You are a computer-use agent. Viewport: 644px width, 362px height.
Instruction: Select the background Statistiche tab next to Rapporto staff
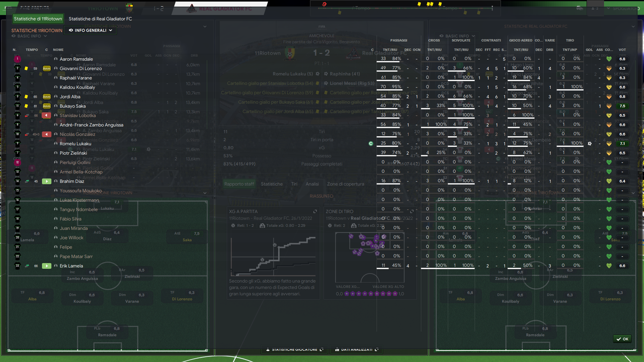coord(272,184)
